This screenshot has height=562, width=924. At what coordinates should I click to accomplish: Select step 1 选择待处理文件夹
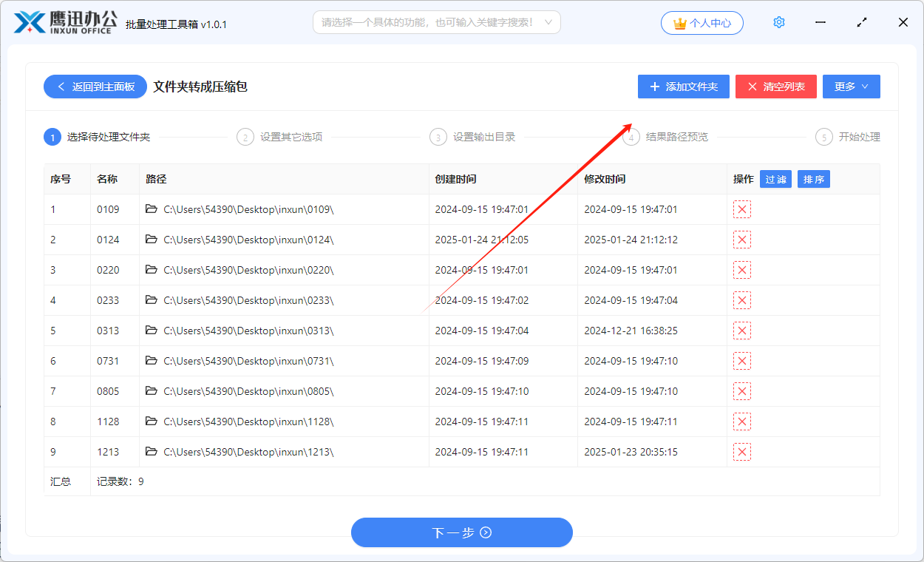click(98, 137)
